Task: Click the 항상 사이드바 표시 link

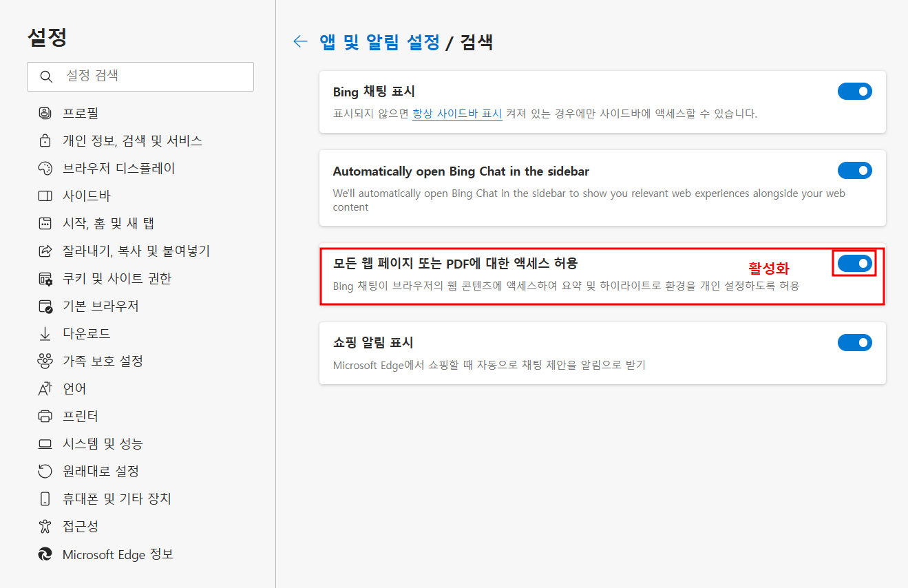Action: click(457, 114)
